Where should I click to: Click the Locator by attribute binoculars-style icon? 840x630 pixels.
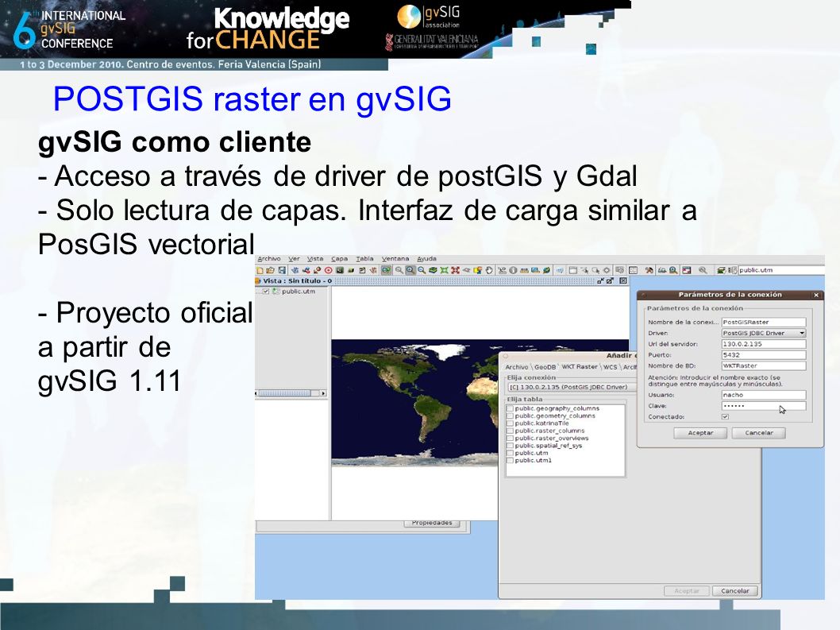click(662, 270)
